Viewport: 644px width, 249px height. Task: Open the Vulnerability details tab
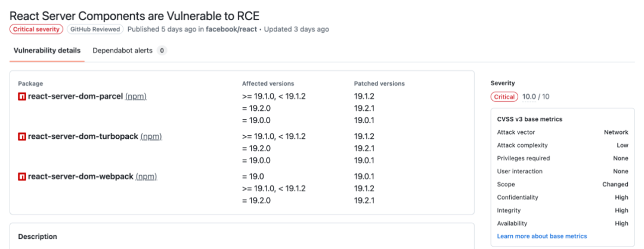(47, 51)
